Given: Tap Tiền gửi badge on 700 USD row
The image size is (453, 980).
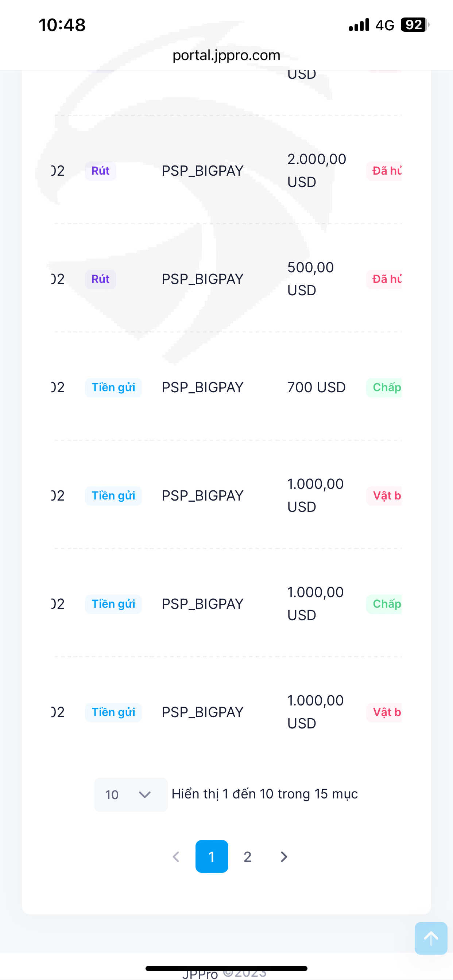Looking at the screenshot, I should click(x=113, y=387).
